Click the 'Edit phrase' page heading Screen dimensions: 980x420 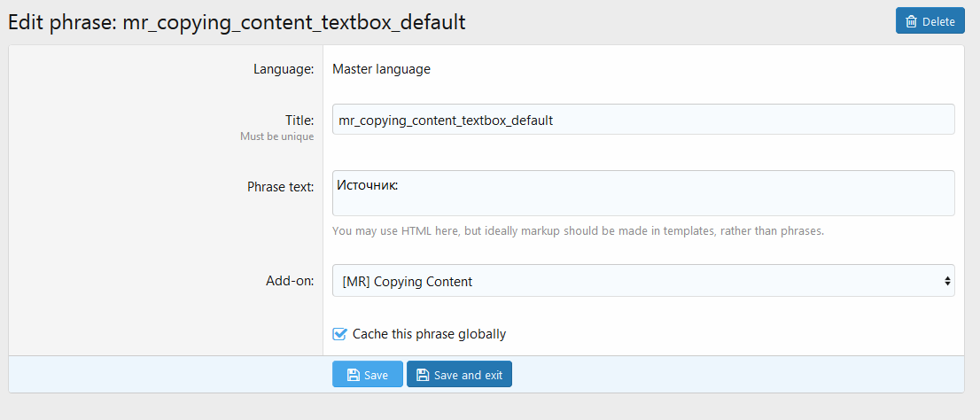237,22
